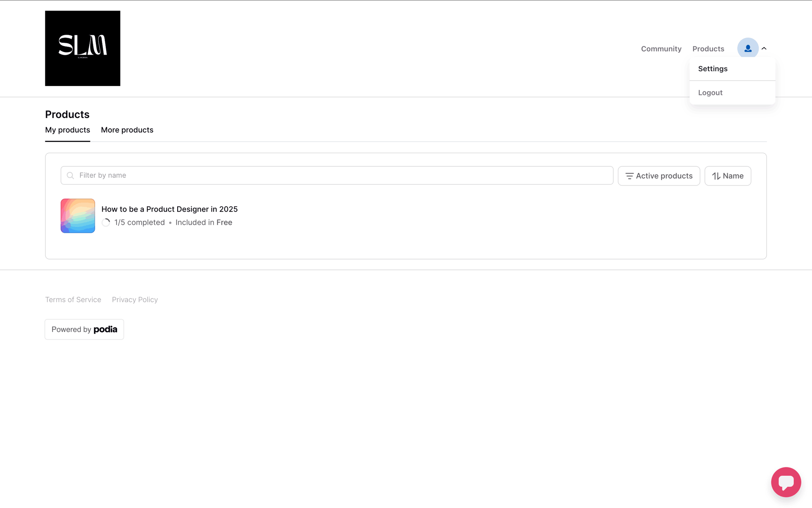Viewport: 812px width, 508px height.
Task: Open the Product Designer course thumbnail
Action: coord(78,216)
